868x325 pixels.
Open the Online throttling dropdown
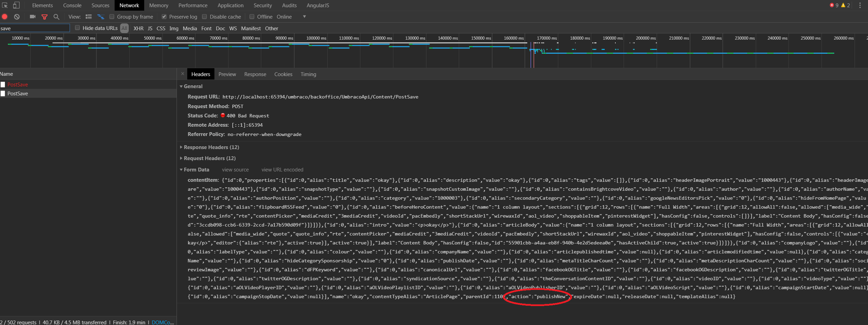(304, 17)
